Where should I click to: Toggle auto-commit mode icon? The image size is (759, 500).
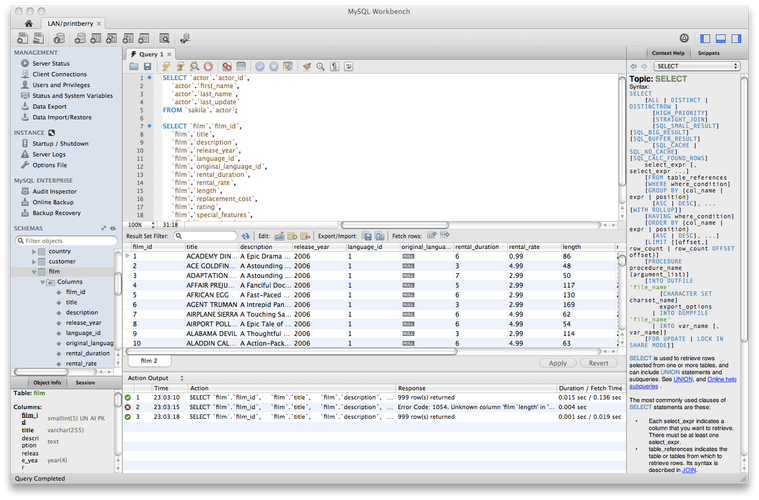pos(288,66)
